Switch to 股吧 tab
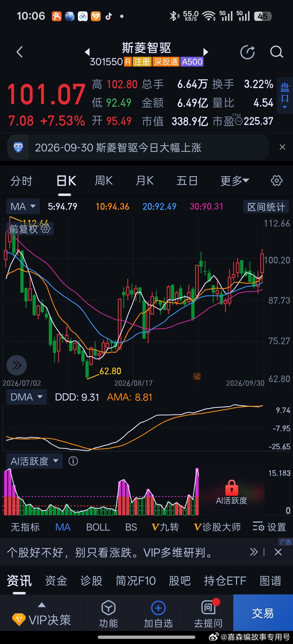Screen dimensions: 293x644 tap(180, 581)
